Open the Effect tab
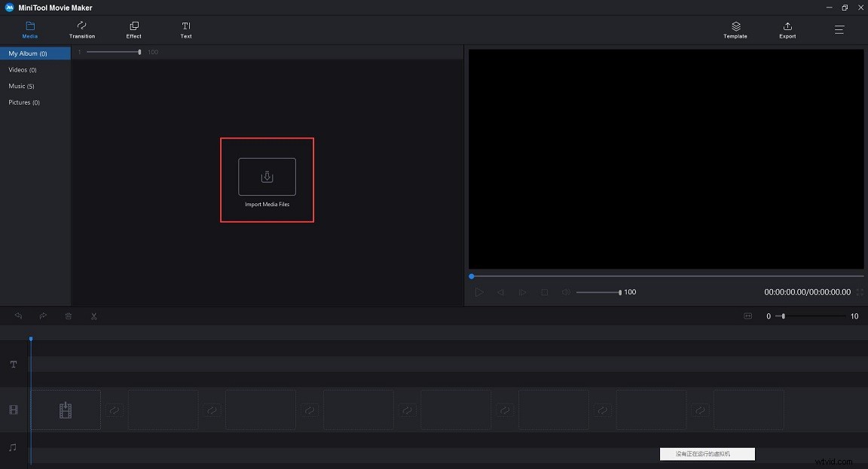 (x=133, y=30)
